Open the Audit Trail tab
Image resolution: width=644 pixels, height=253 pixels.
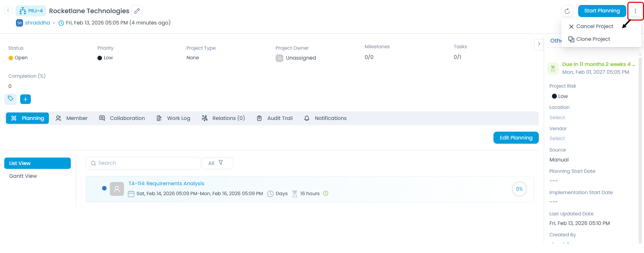coord(275,118)
